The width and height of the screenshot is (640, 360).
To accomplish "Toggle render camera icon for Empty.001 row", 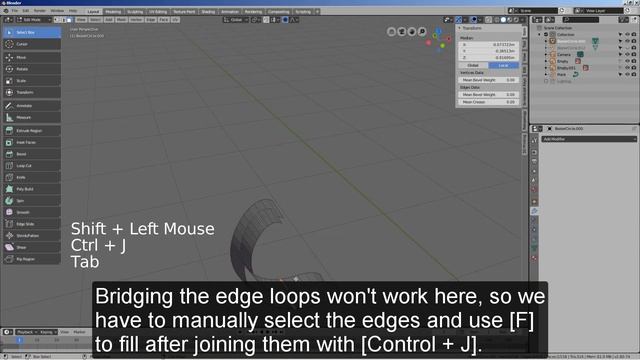I will click(x=633, y=68).
